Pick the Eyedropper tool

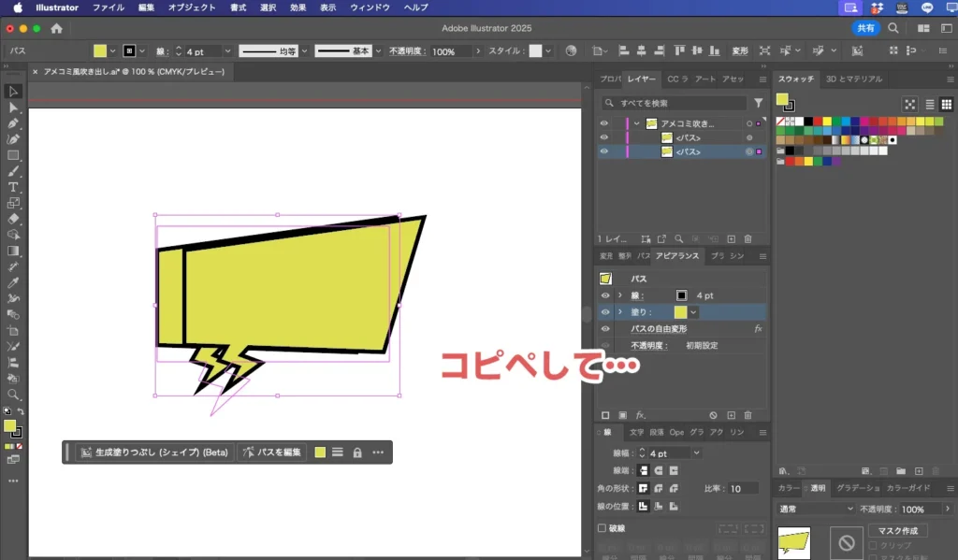[13, 282]
